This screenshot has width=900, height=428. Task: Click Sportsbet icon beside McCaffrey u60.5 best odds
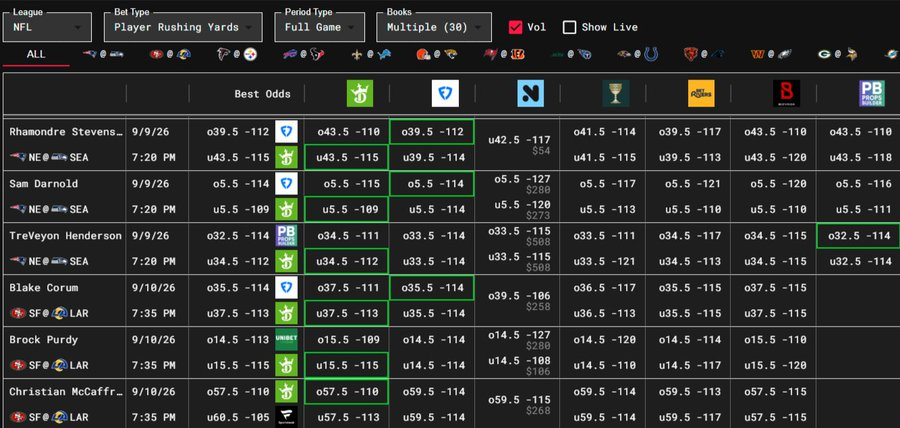tap(286, 417)
